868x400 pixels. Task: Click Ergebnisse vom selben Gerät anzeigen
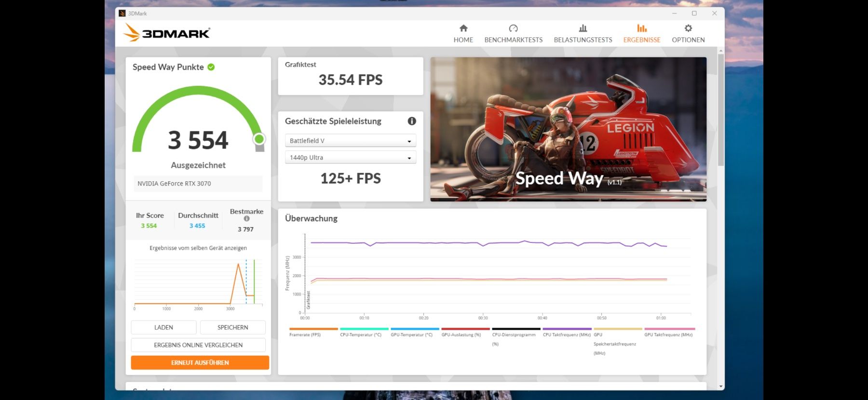[198, 248]
